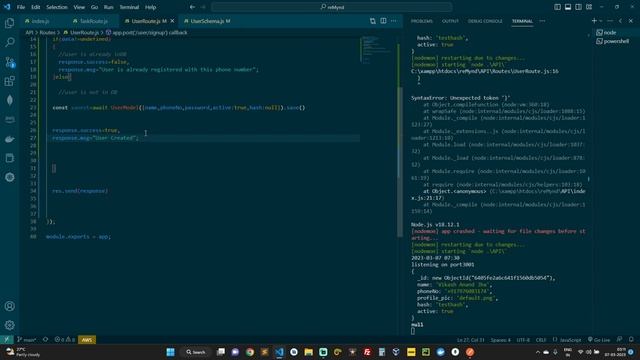640x360 pixels.
Task: Split the editor to the right
Action: [383, 21]
